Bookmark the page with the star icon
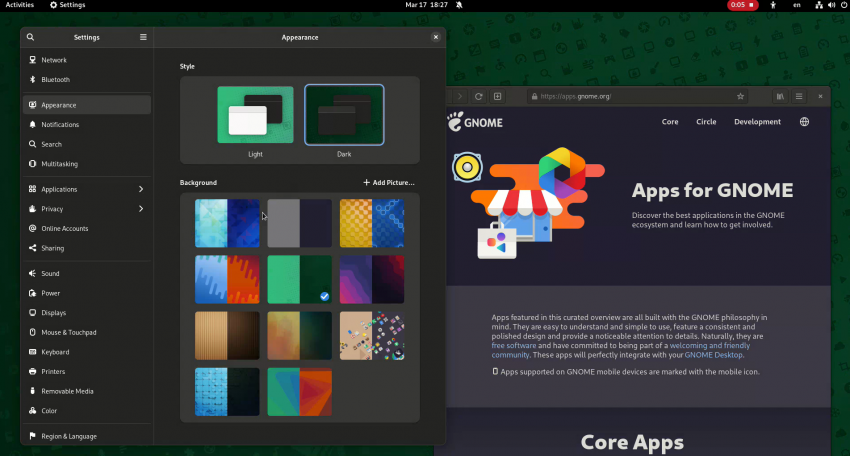Image resolution: width=850 pixels, height=456 pixels. 740,97
